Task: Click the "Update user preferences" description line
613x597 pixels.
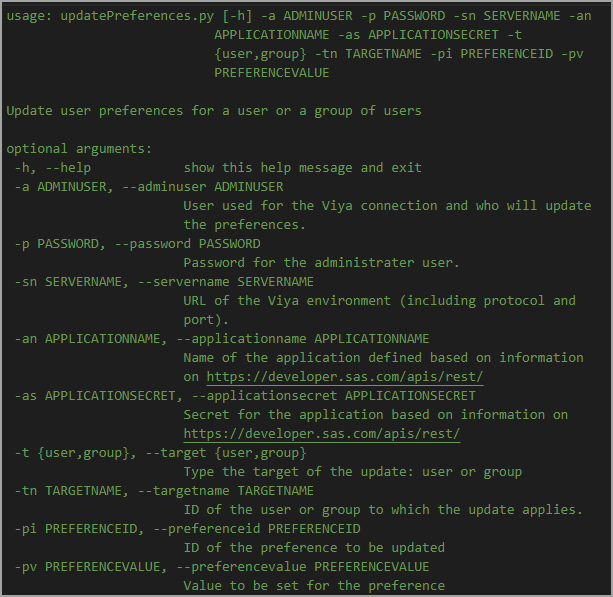Action: (x=213, y=111)
